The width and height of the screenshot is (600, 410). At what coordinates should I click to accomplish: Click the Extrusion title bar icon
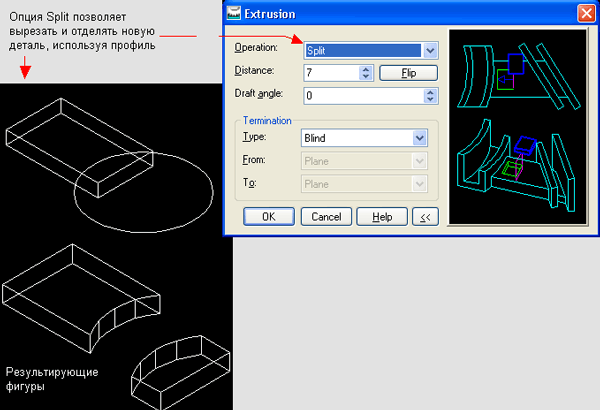click(234, 14)
